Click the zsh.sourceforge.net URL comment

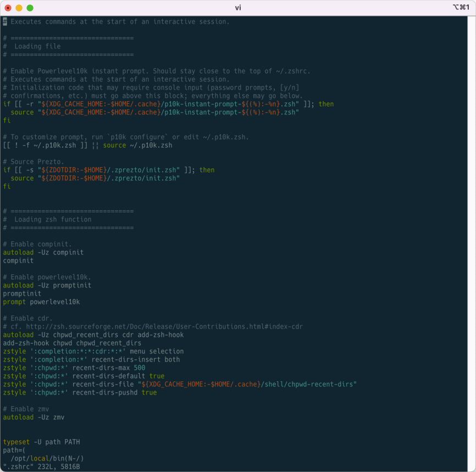tap(153, 326)
